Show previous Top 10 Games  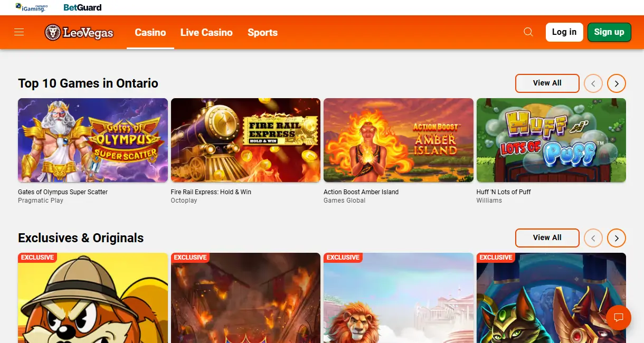593,83
